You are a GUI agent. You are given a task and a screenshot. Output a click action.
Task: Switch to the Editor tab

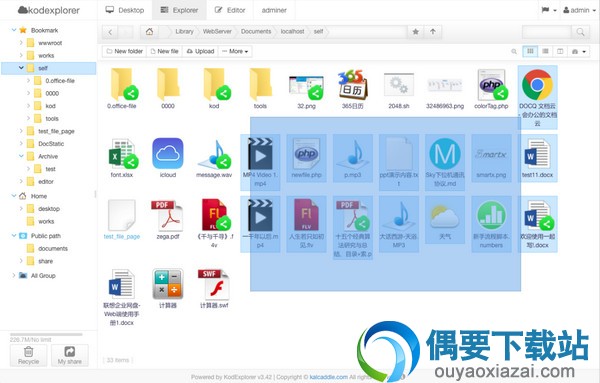(x=230, y=10)
